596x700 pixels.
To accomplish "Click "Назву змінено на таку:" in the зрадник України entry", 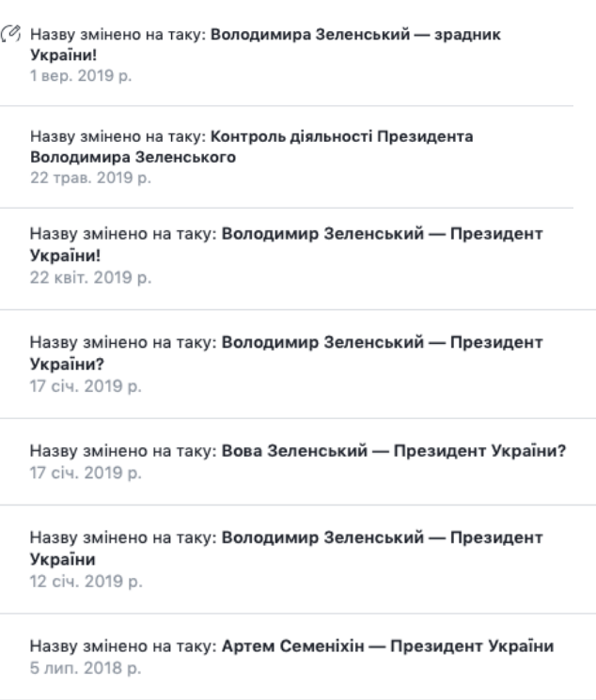I will 118,34.
